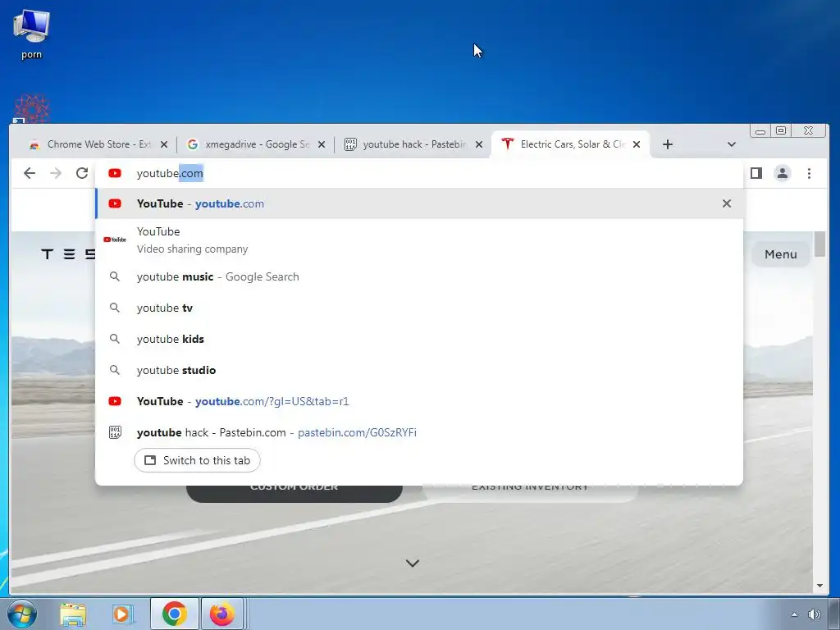Viewport: 840px width, 630px height.
Task: Click the volume speaker tray icon
Action: tap(815, 614)
